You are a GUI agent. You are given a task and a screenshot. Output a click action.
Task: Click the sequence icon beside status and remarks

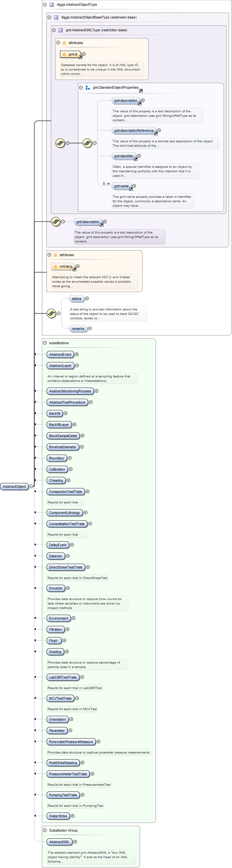pos(51,313)
